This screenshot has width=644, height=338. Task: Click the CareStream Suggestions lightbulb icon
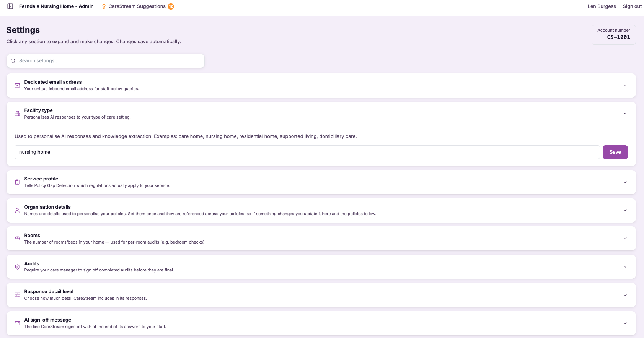(x=104, y=6)
